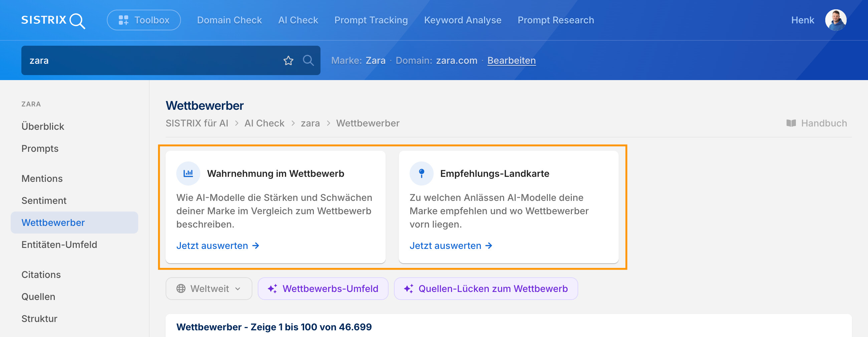Click Jetzt auswerten under Wahrnehmung im Wettbewerb
The height and width of the screenshot is (337, 868).
click(218, 246)
